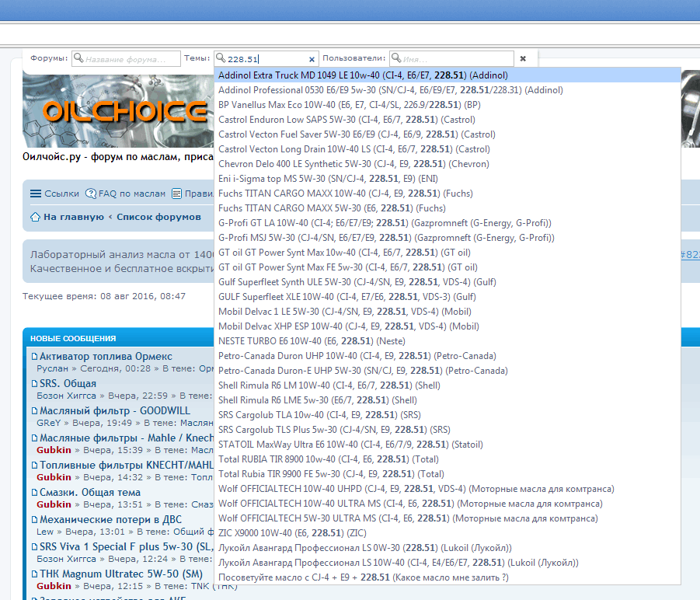700x600 pixels.
Task: Click the magnifier icon in Темы search
Action: pos(221,58)
